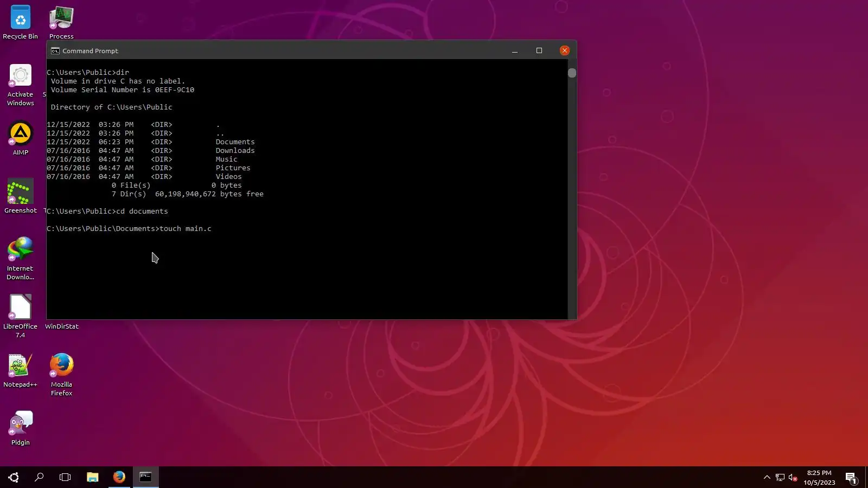Select the Mozilla Firefox desktop shortcut
The height and width of the screenshot is (488, 868).
pyautogui.click(x=61, y=375)
